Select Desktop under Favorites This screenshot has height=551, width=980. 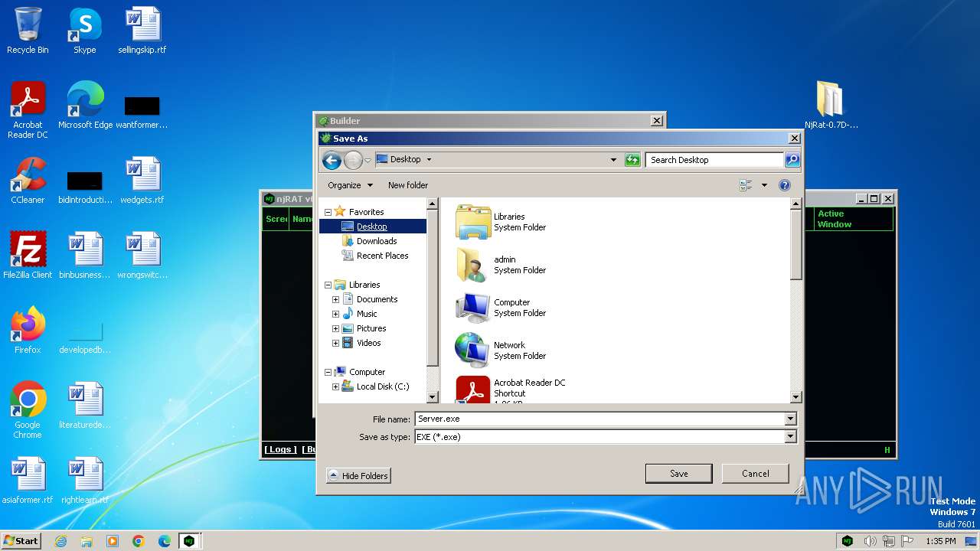(x=372, y=227)
